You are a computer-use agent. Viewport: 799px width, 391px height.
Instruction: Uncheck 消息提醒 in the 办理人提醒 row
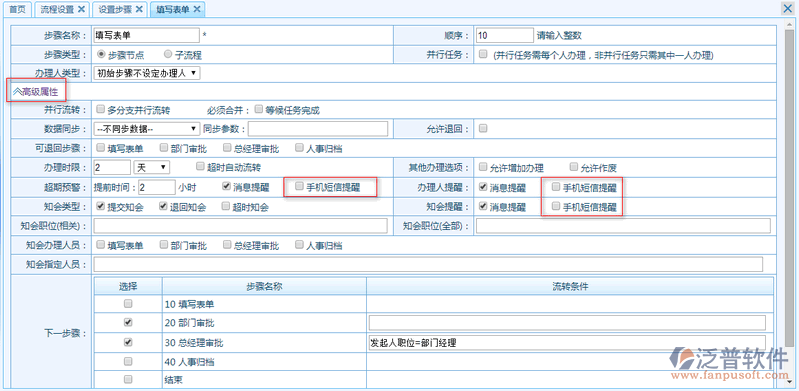pos(483,187)
